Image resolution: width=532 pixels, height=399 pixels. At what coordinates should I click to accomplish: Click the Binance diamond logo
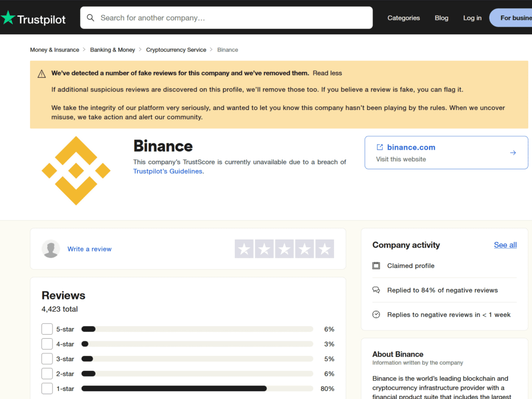pos(76,170)
